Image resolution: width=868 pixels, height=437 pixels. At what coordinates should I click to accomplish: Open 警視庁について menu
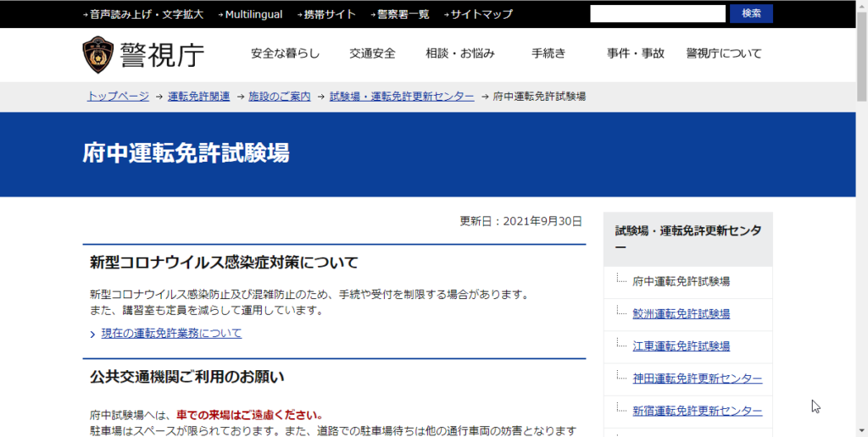pos(724,53)
